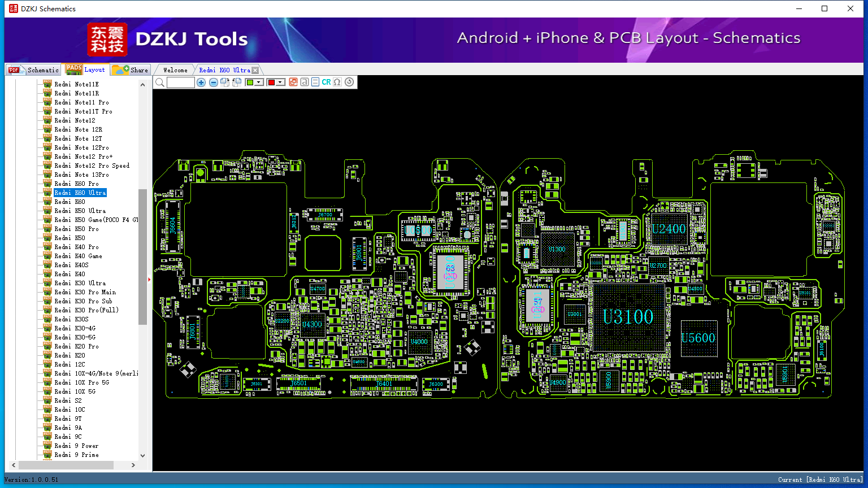Click the tree scrollbar down arrow
Image resolution: width=868 pixels, height=488 pixels.
pos(142,455)
